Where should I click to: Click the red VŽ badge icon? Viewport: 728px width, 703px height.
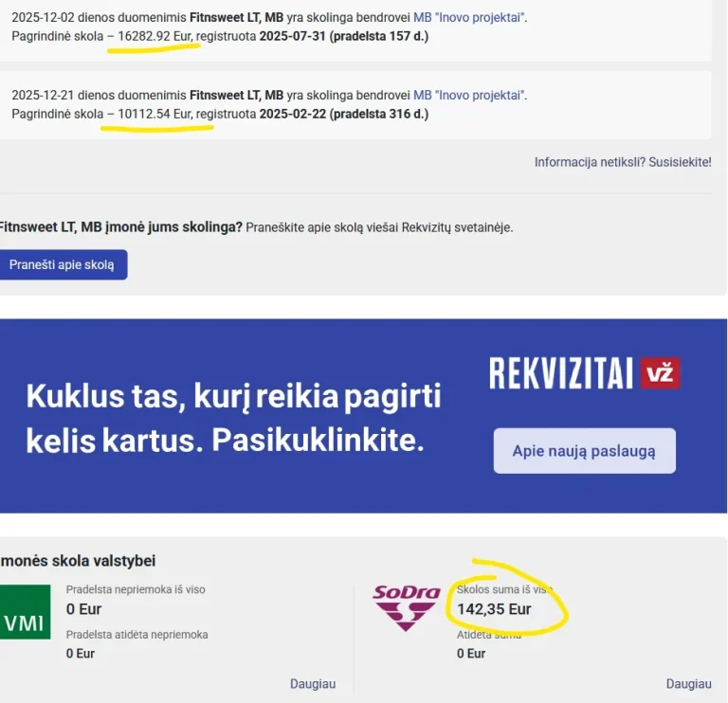[660, 373]
